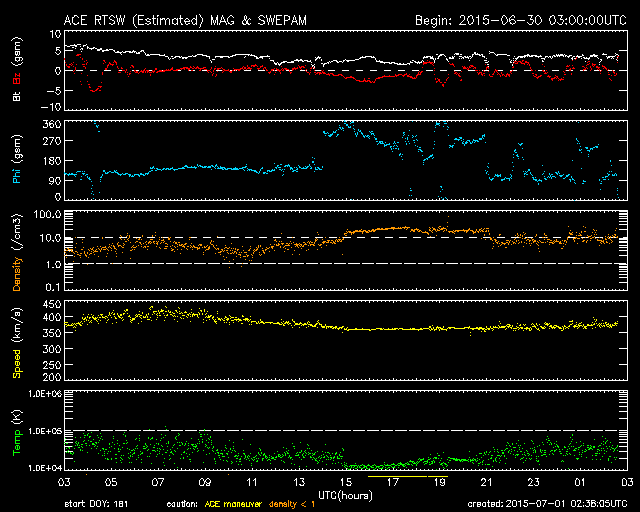
Task: Click the yellow 'Speed (km/s)' axis label
Action: click(17, 343)
